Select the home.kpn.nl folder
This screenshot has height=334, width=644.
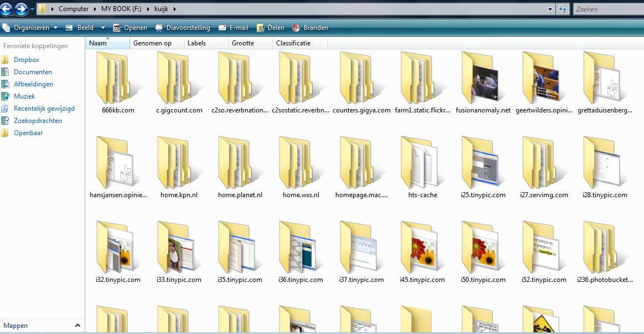click(179, 167)
